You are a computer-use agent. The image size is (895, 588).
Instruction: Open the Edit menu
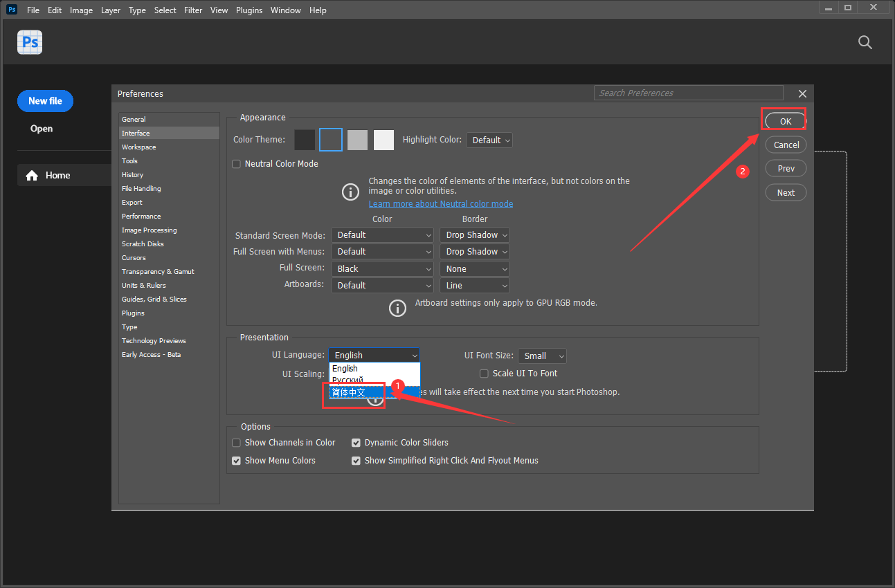[55, 10]
